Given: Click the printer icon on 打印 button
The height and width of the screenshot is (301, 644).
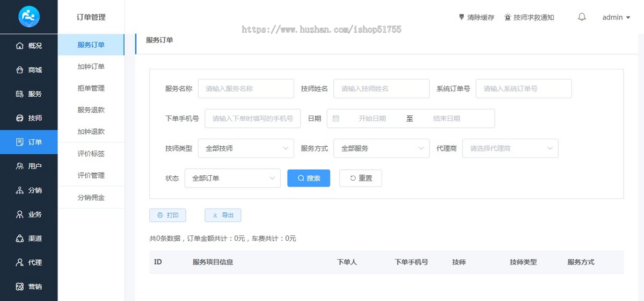Looking at the screenshot, I should click(160, 215).
